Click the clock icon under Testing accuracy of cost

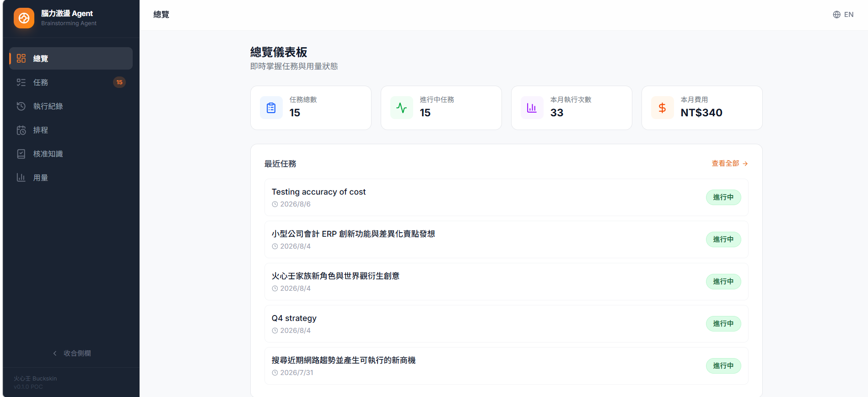(275, 204)
